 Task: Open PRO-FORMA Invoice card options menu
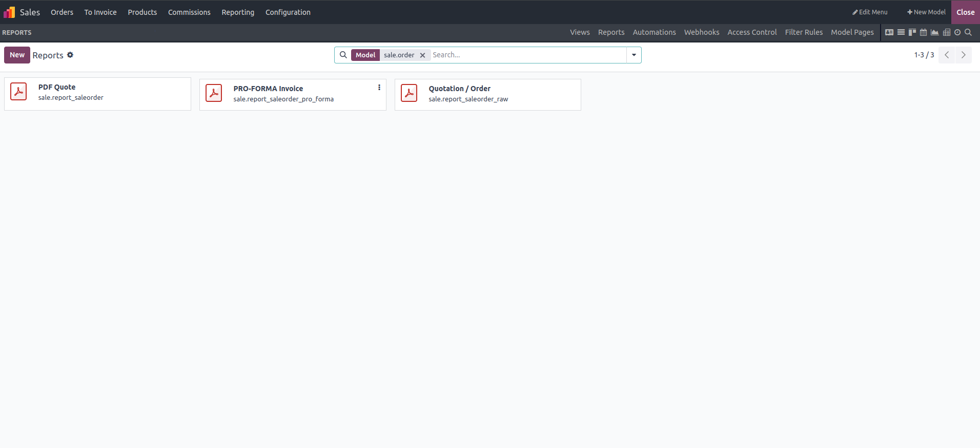(379, 88)
